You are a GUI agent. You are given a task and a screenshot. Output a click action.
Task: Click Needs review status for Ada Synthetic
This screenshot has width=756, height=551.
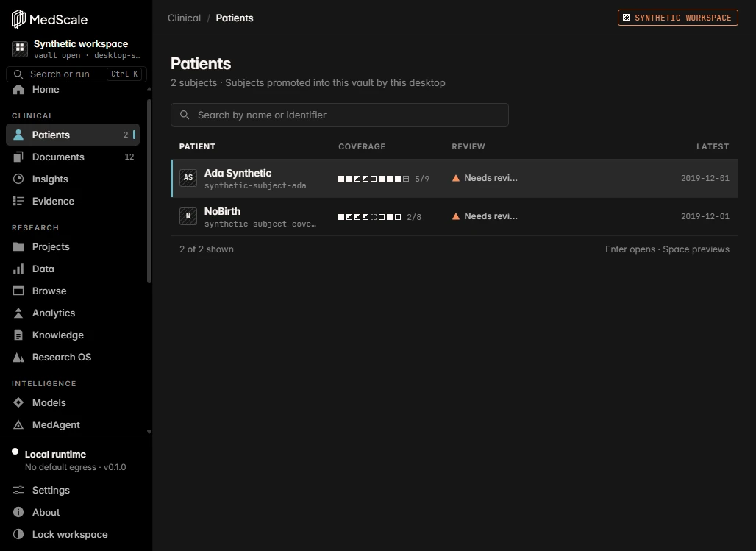(485, 178)
